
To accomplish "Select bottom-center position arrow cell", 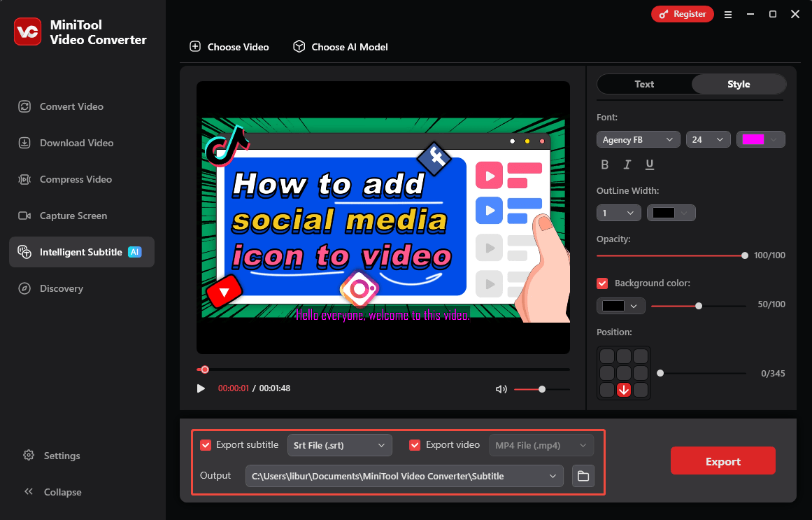I will tap(624, 390).
